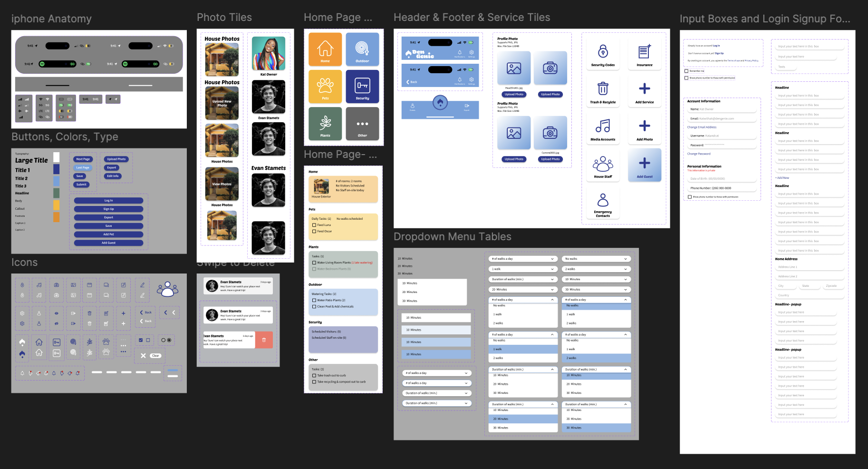Check the Feed Luna checkbox
868x469 pixels.
coord(314,225)
